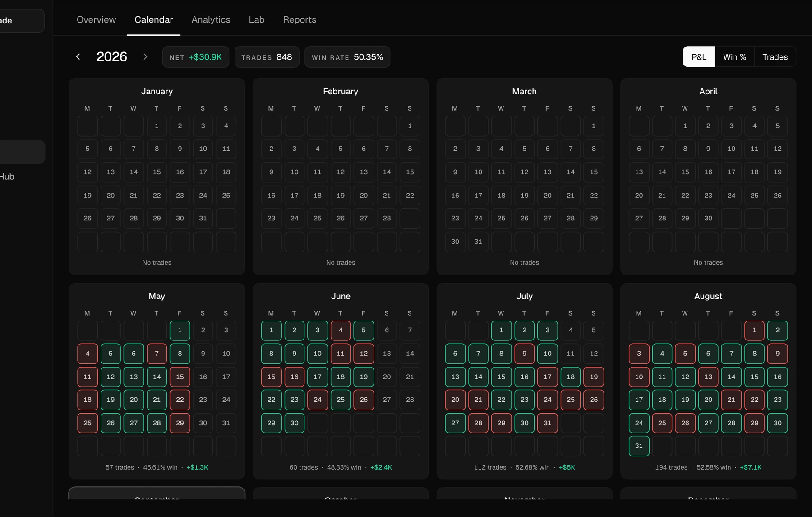Viewport: 812px width, 517px height.
Task: Open the Overview tab
Action: (x=96, y=19)
